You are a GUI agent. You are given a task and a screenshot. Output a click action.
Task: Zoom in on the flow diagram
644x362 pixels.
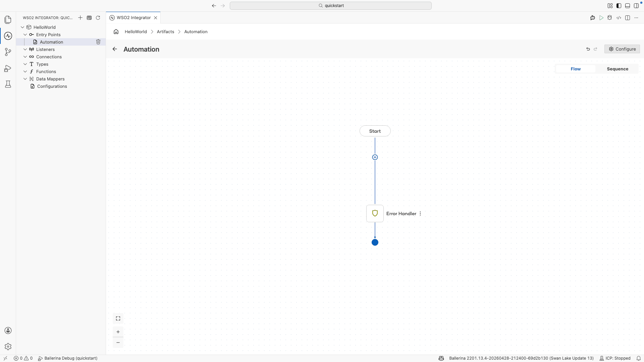click(118, 332)
